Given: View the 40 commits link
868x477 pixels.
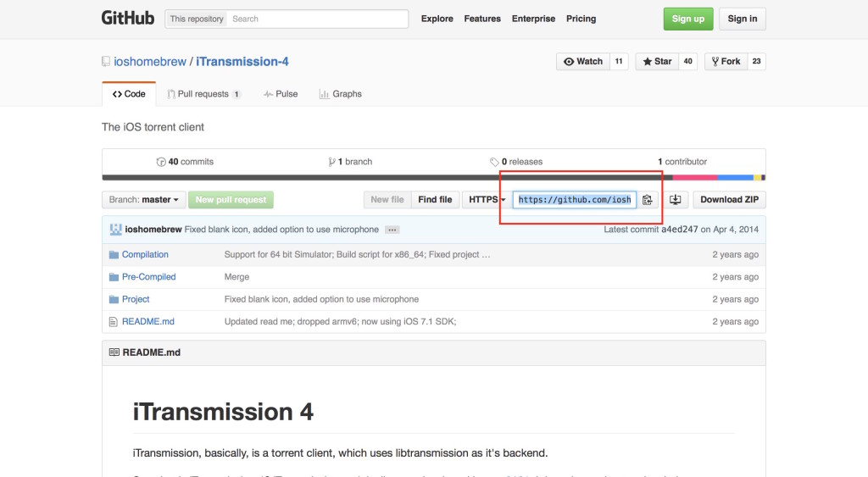Looking at the screenshot, I should point(185,162).
